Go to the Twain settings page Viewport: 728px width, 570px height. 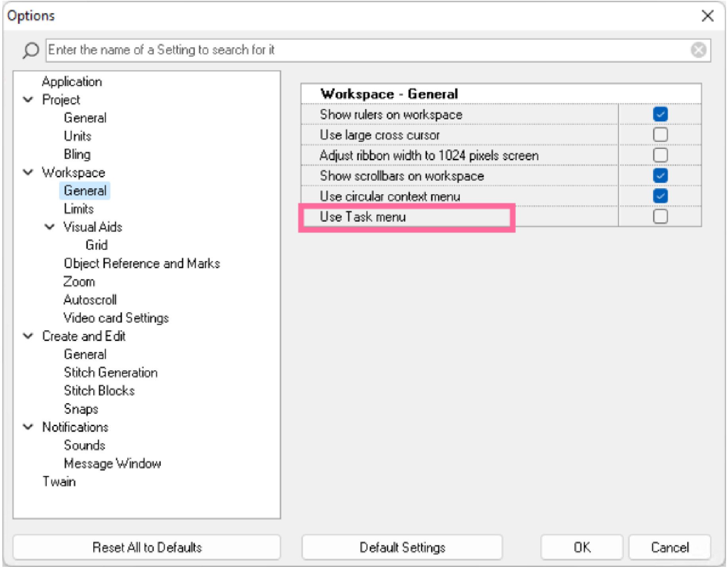click(59, 482)
